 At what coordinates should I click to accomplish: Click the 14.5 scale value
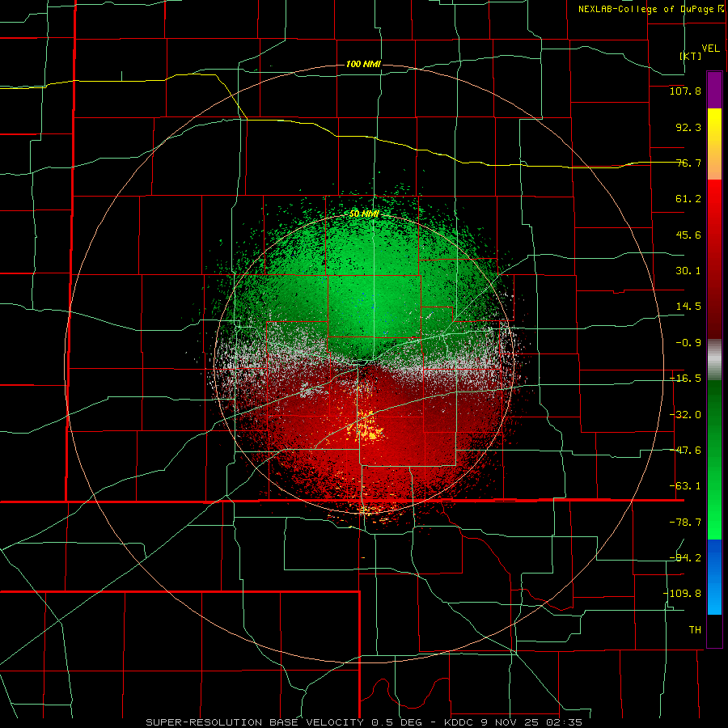(x=688, y=307)
